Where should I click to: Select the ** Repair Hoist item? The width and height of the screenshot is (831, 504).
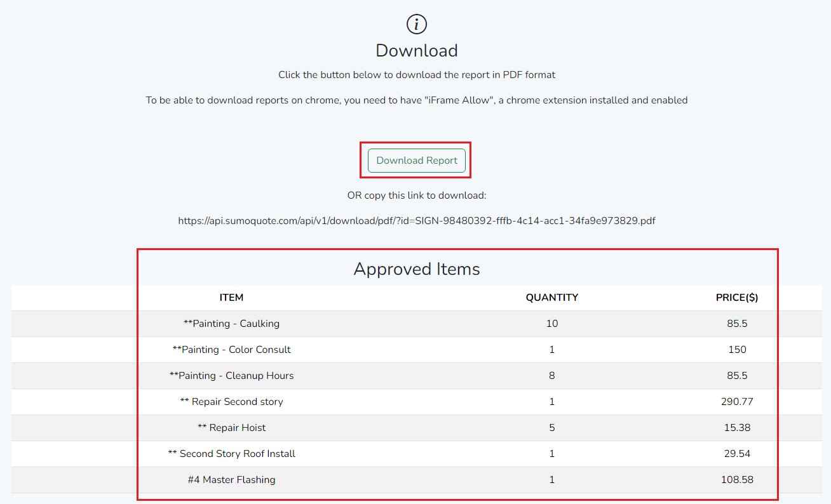coord(231,428)
